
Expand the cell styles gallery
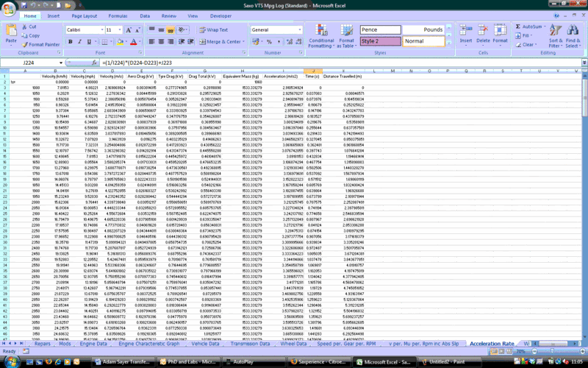coord(449,43)
